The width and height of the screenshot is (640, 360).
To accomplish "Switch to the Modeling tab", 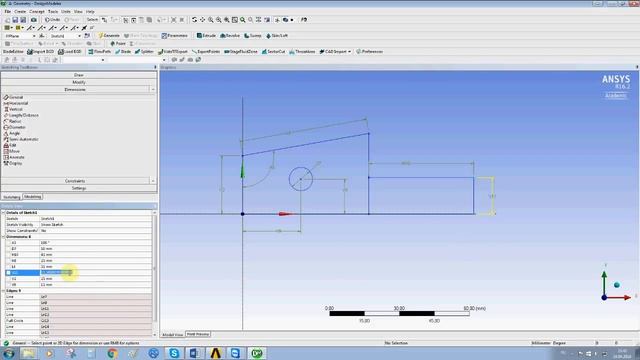I will point(32,197).
